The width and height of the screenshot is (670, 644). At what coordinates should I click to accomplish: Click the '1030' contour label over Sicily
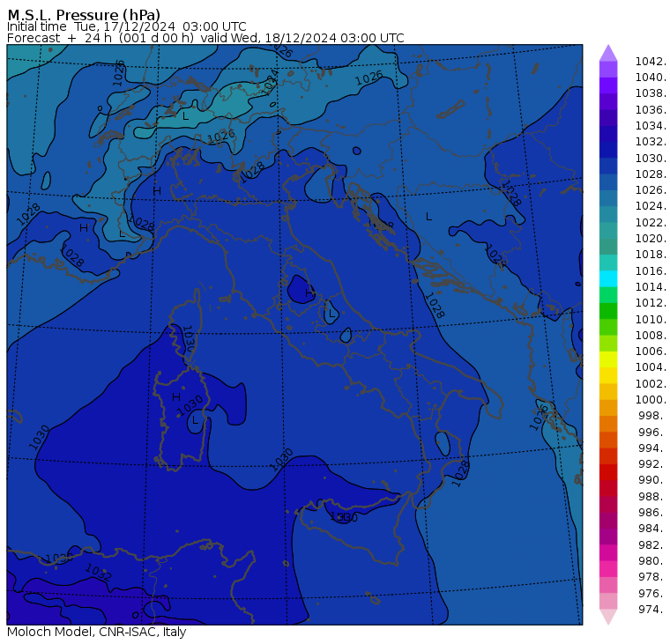[344, 517]
